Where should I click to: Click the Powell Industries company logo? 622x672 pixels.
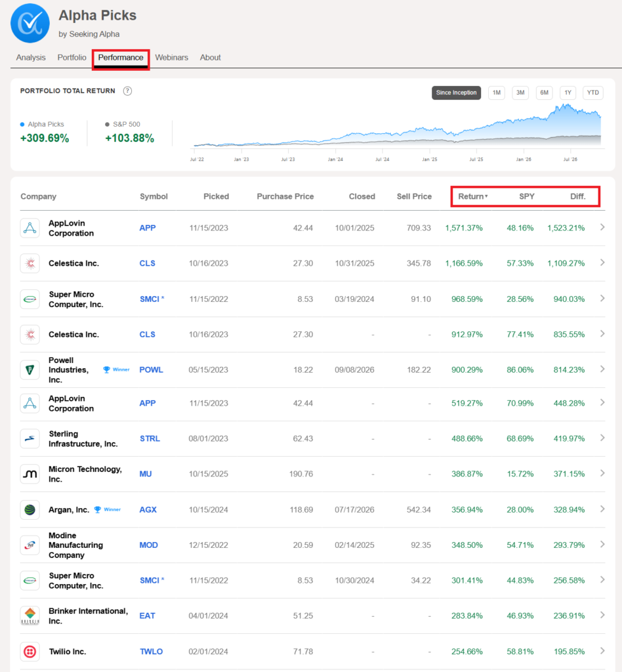click(x=30, y=370)
